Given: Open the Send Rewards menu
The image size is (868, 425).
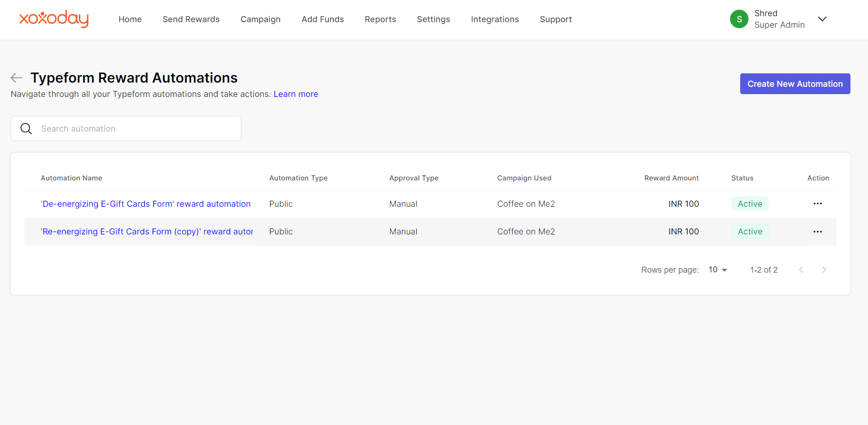Looking at the screenshot, I should [191, 19].
